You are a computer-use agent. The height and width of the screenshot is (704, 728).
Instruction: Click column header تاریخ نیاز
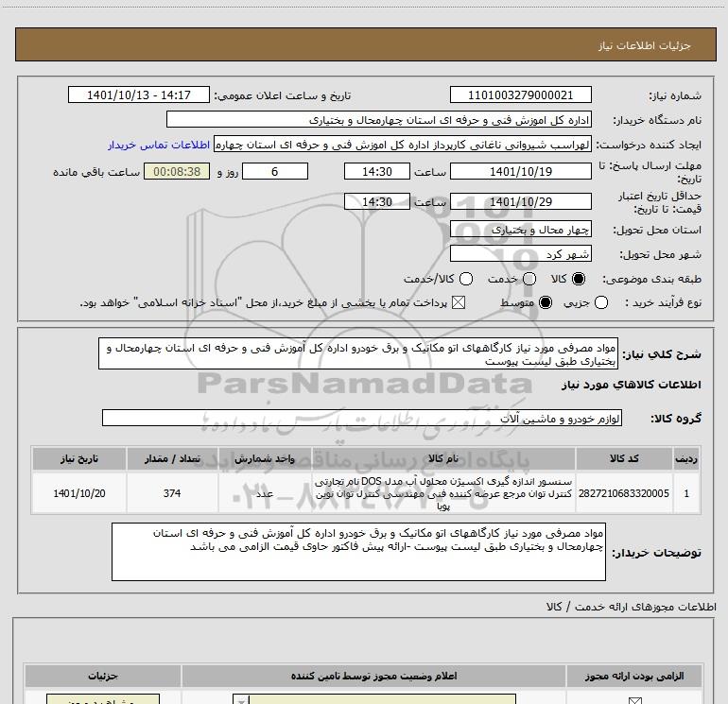pos(78,458)
